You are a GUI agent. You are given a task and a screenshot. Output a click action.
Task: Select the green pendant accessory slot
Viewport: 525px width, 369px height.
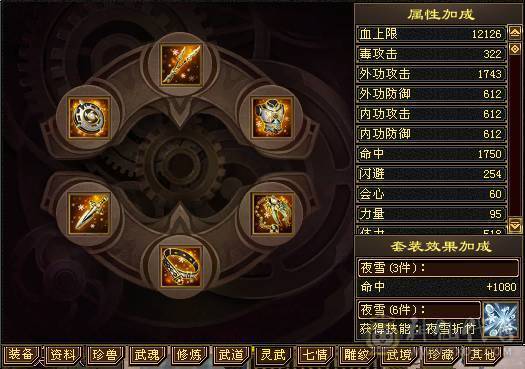pyautogui.click(x=272, y=214)
